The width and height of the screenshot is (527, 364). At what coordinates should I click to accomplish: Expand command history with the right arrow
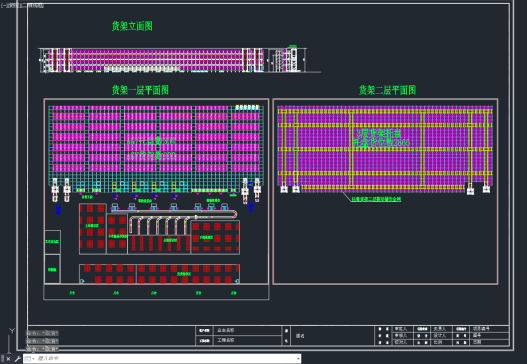[298, 359]
